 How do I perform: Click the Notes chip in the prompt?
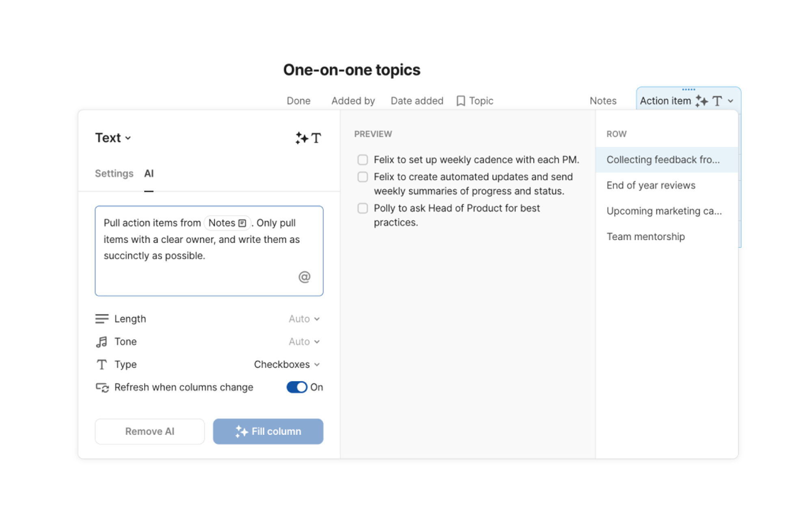pyautogui.click(x=227, y=223)
